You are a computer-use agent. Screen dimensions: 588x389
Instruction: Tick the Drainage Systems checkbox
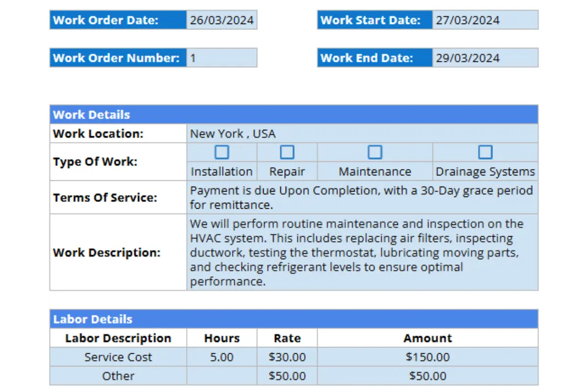[485, 152]
